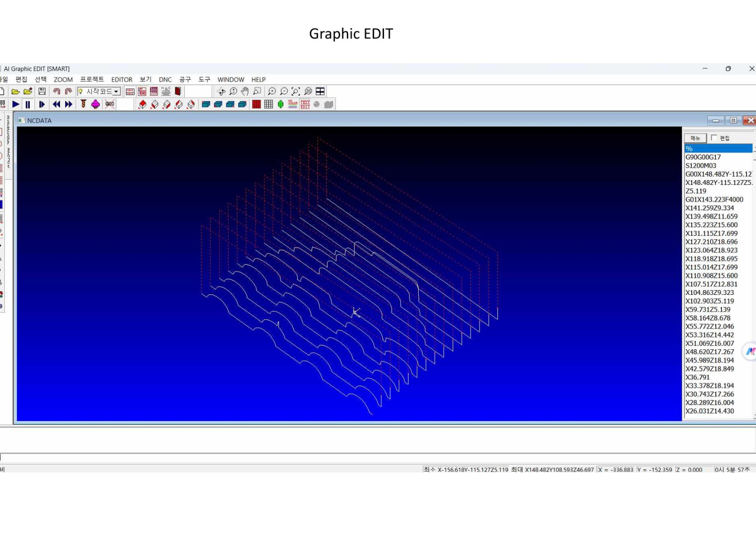
Task: Click the green gem shading icon
Action: [281, 104]
